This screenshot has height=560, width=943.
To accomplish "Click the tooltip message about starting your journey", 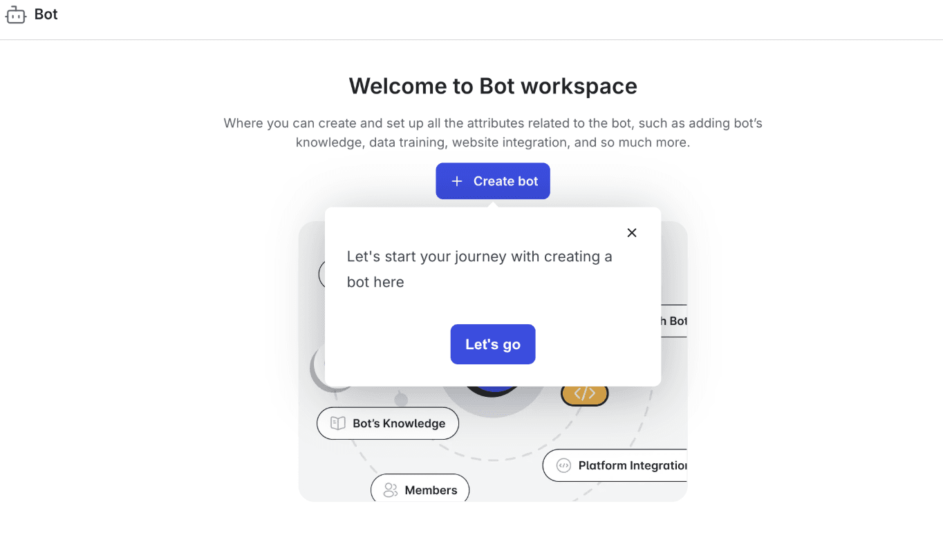I will coord(479,269).
